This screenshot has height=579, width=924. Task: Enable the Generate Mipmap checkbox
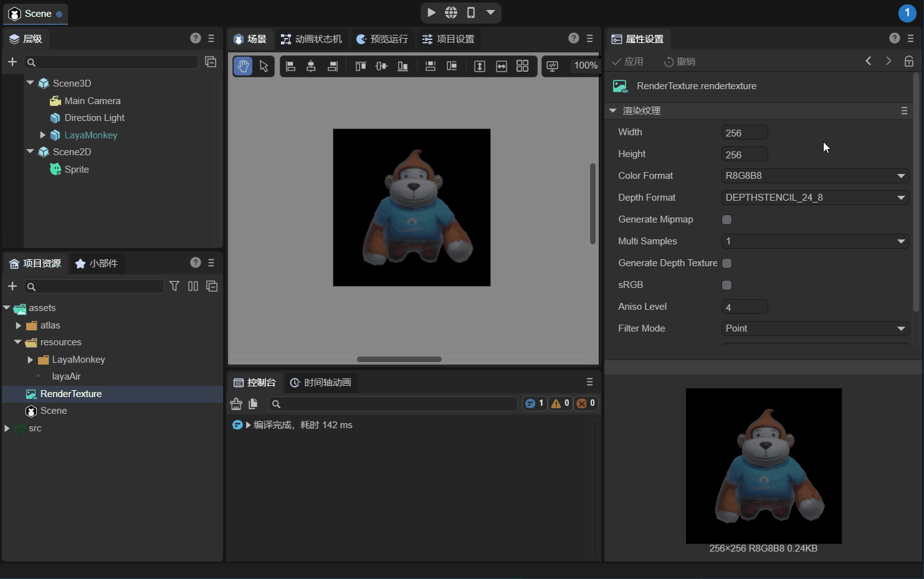(x=726, y=219)
